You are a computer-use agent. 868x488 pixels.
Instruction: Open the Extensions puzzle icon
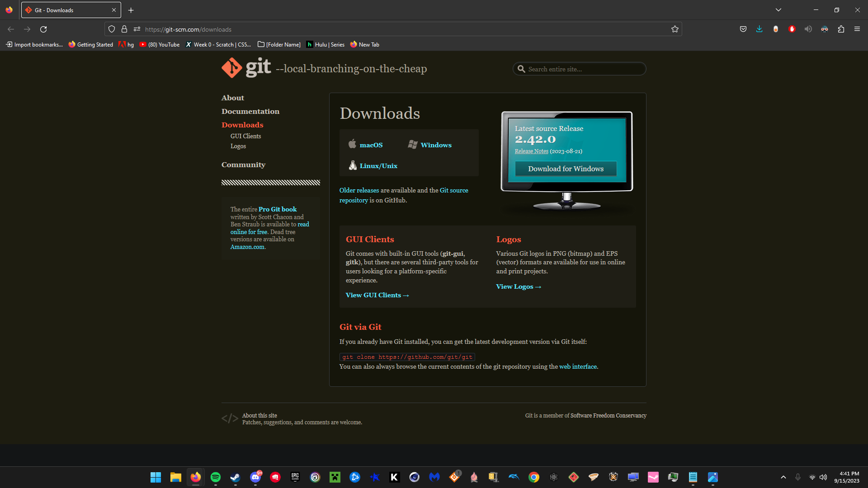(841, 29)
